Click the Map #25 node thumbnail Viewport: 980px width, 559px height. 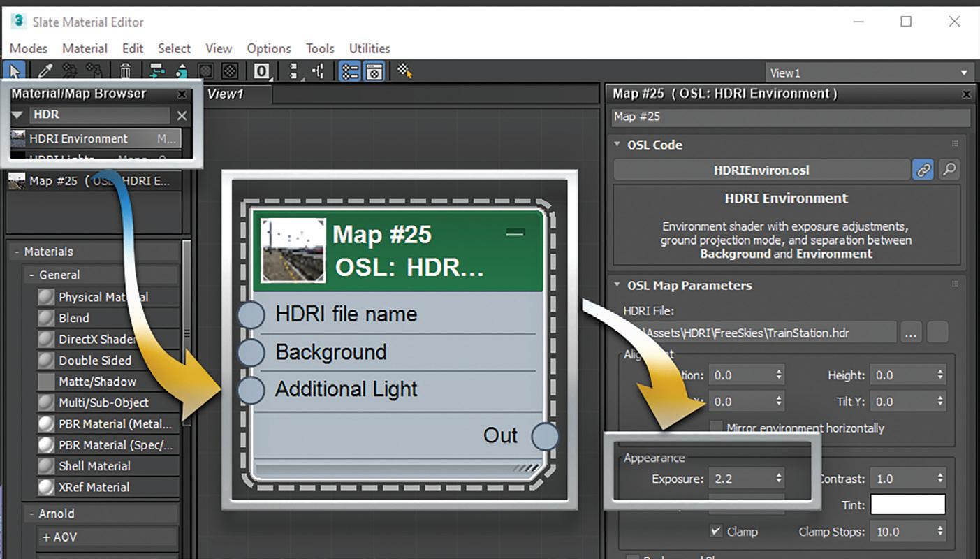pyautogui.click(x=293, y=249)
